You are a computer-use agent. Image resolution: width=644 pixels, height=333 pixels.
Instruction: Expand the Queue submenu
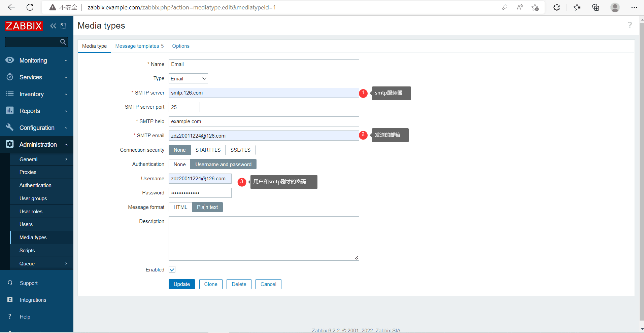tap(42, 264)
